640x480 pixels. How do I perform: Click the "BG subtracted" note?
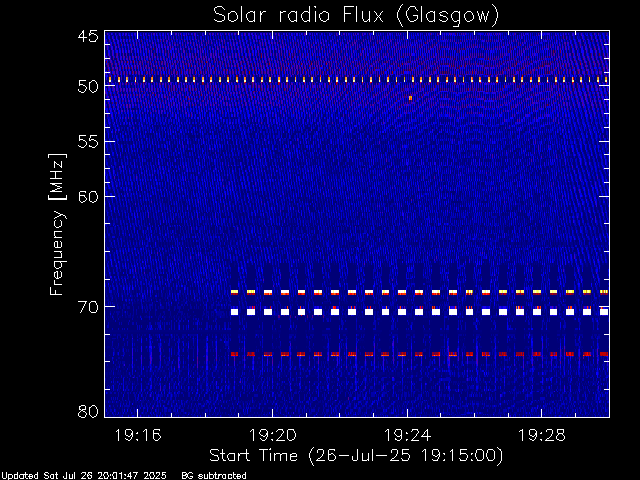(x=214, y=476)
